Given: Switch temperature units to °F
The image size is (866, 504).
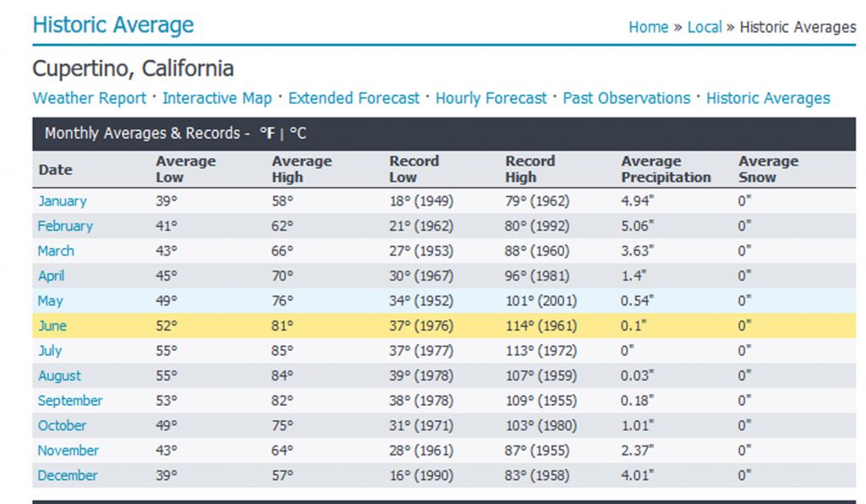Looking at the screenshot, I should (267, 134).
